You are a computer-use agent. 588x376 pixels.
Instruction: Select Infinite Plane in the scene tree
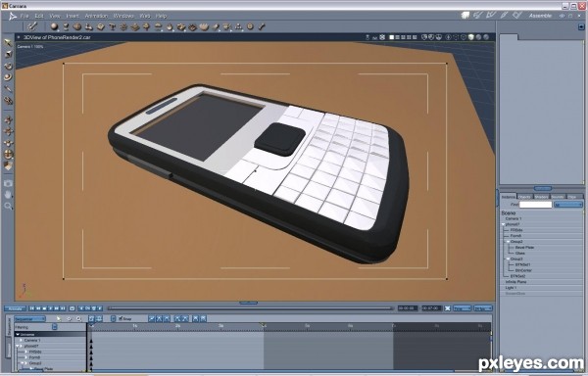(516, 282)
